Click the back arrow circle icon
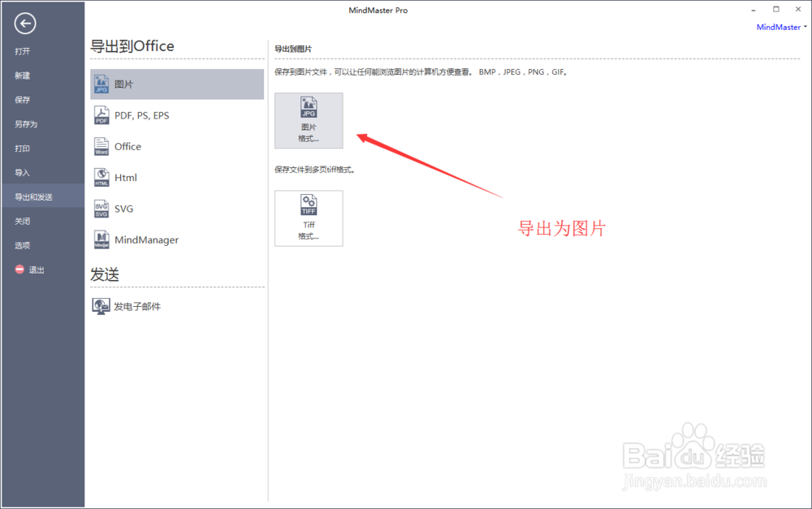 click(25, 24)
